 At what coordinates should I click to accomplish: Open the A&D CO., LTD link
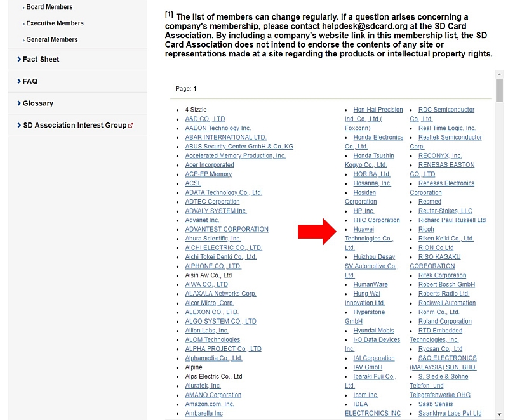204,119
